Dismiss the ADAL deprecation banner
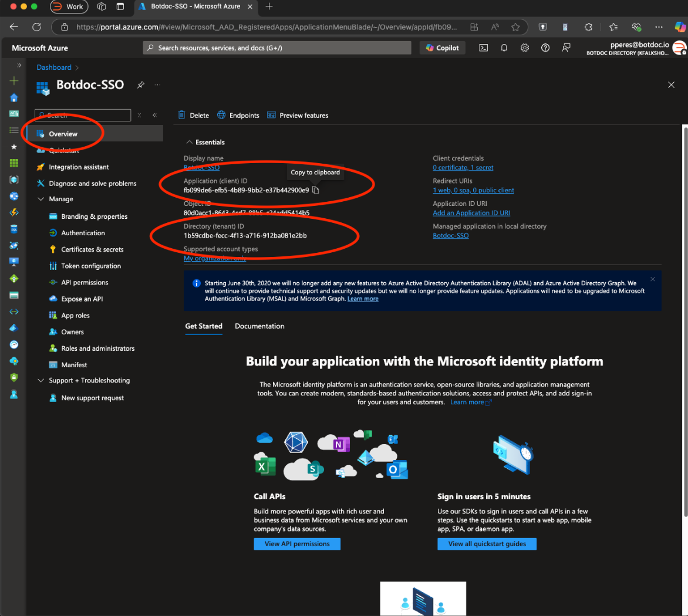Viewport: 688px width, 616px height. pos(653,279)
